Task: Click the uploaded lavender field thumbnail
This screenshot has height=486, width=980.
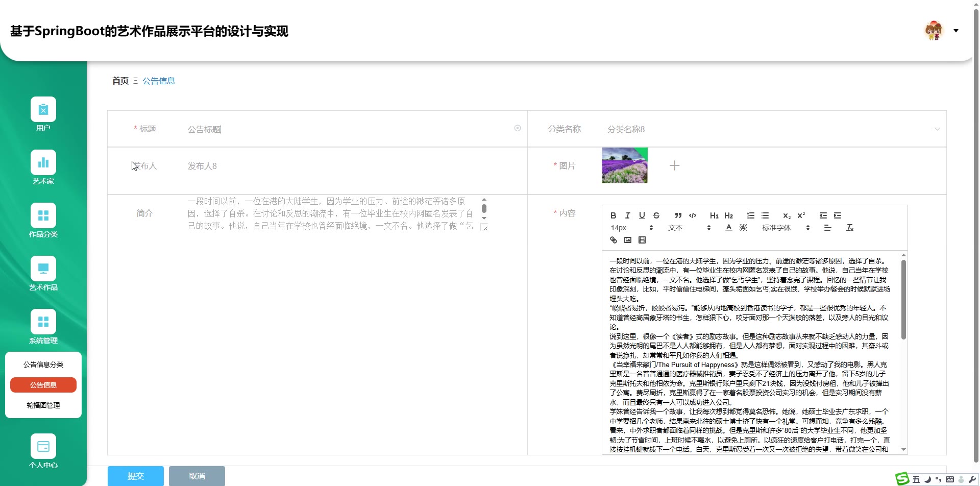Action: [624, 165]
